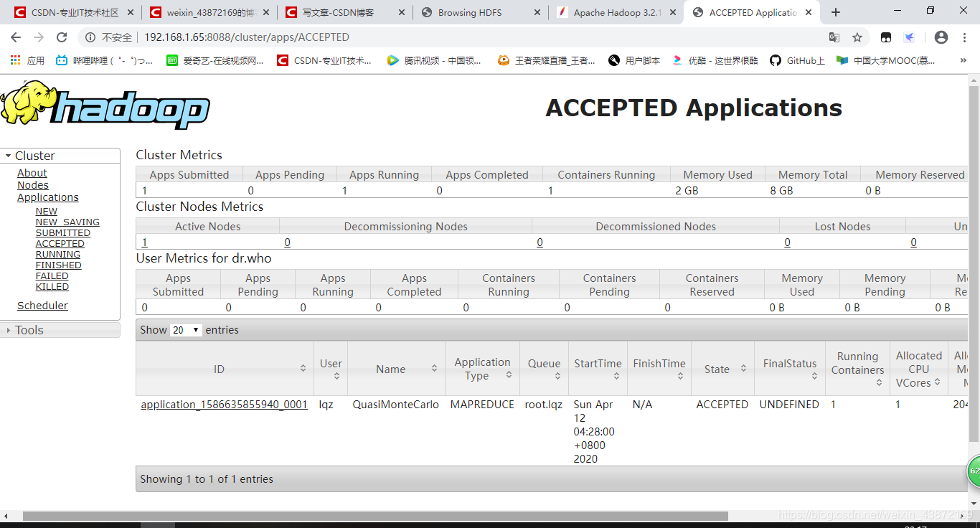This screenshot has width=980, height=528.
Task: Sort table by State column arrows
Action: [743, 369]
